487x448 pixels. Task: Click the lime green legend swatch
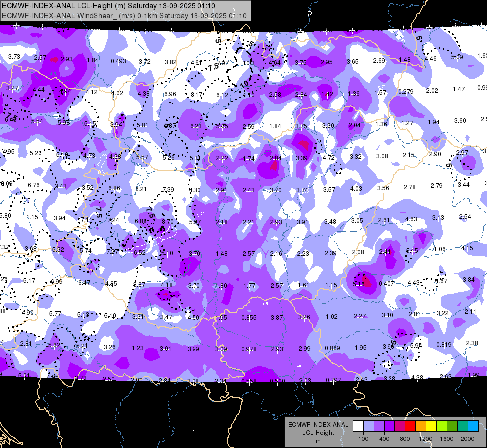(x=442, y=426)
